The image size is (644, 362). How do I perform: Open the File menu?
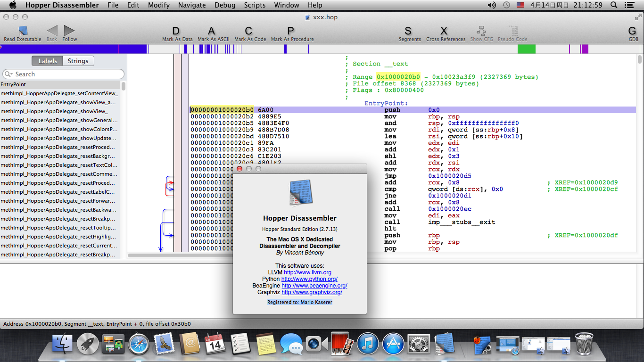coord(113,5)
